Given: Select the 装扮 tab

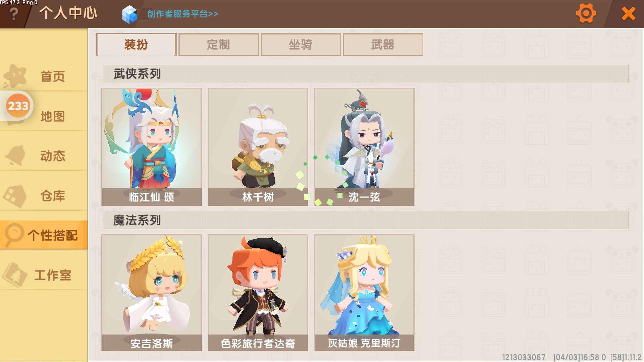Looking at the screenshot, I should [x=137, y=44].
